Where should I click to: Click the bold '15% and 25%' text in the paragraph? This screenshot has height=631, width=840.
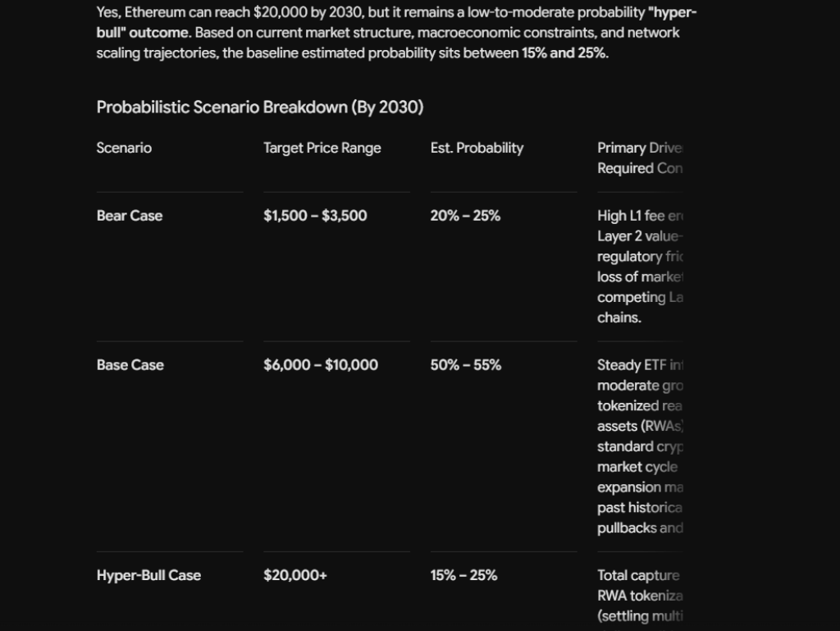click(564, 53)
